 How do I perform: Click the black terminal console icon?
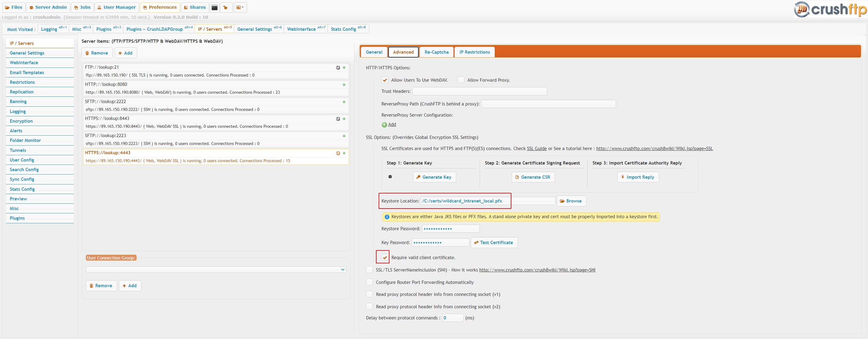[x=215, y=8]
